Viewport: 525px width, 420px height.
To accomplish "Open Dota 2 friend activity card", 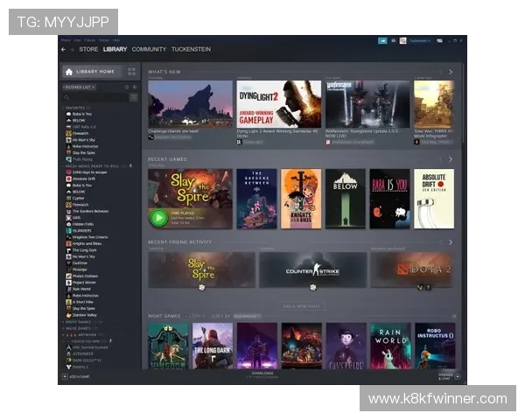I will click(412, 270).
